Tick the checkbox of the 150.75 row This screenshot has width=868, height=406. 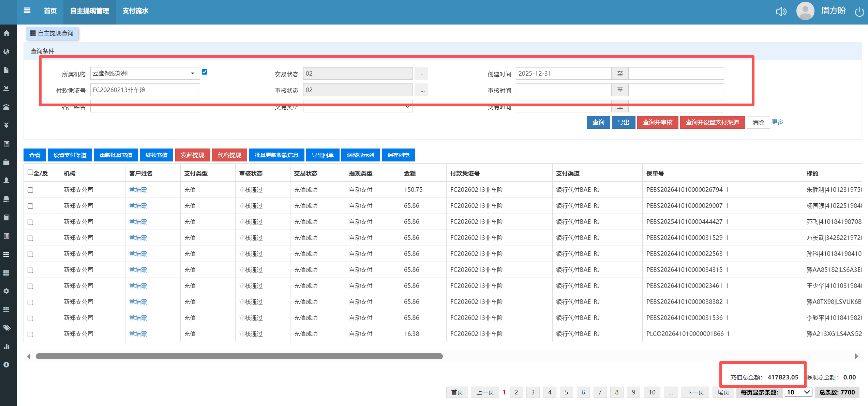point(30,190)
